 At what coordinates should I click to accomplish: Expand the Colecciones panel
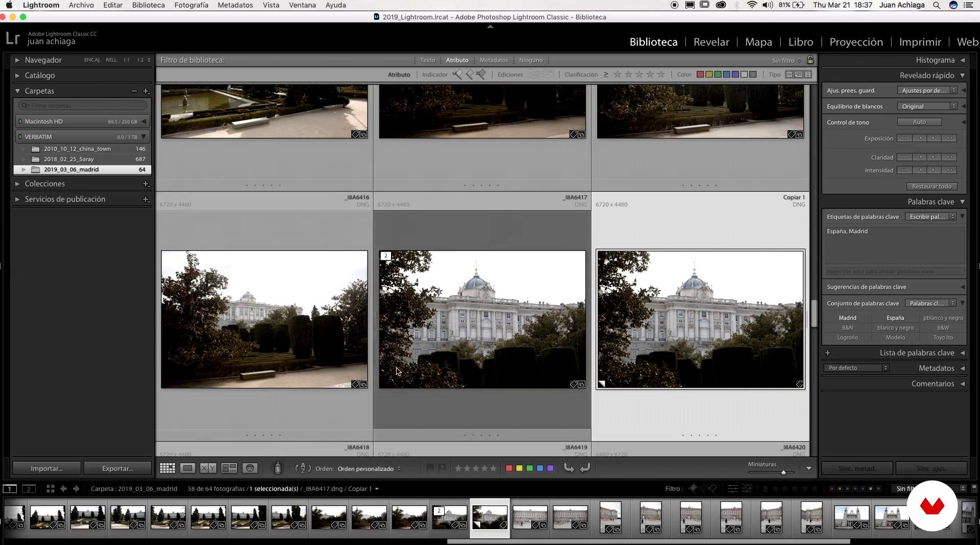point(17,184)
